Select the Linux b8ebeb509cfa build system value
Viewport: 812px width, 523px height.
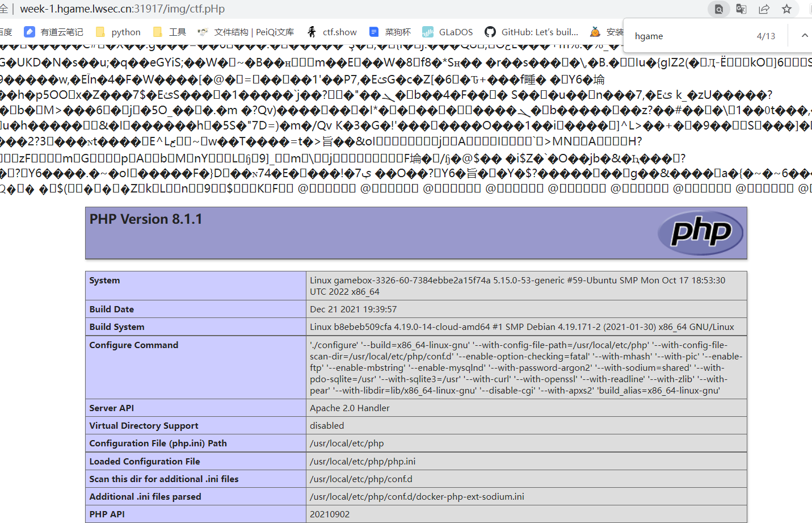coord(522,327)
